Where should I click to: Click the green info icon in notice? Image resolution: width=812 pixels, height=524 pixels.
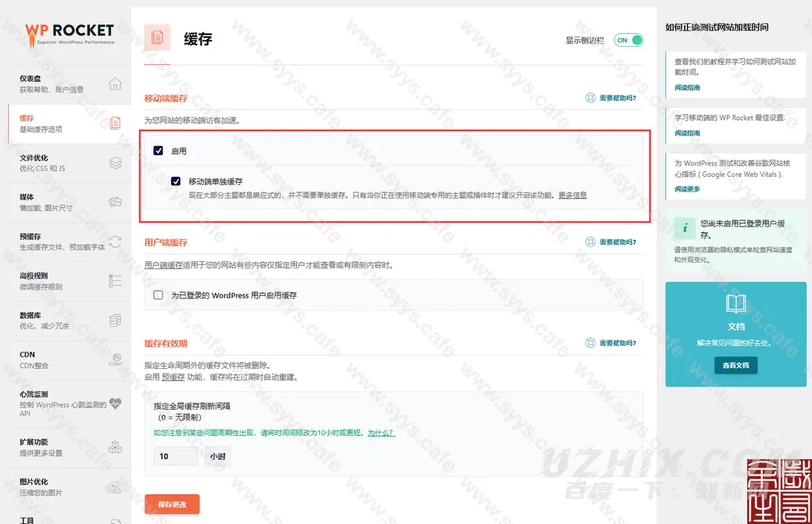coord(685,228)
